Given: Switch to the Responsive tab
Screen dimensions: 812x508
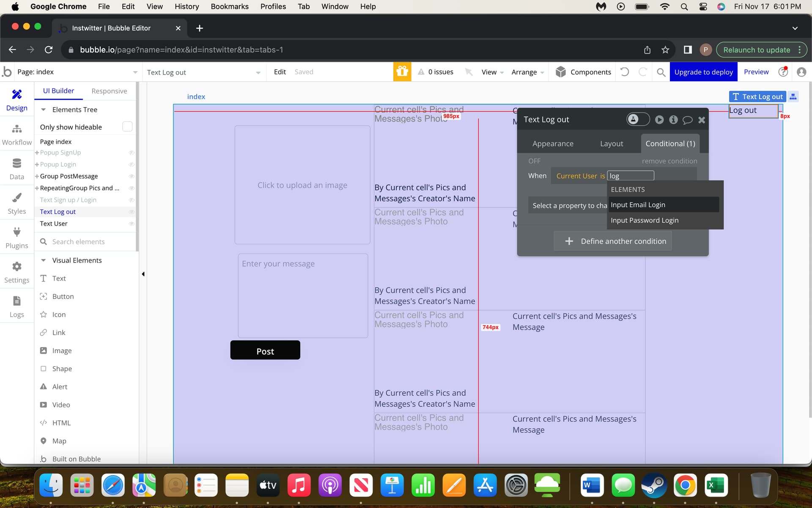Looking at the screenshot, I should click(109, 91).
